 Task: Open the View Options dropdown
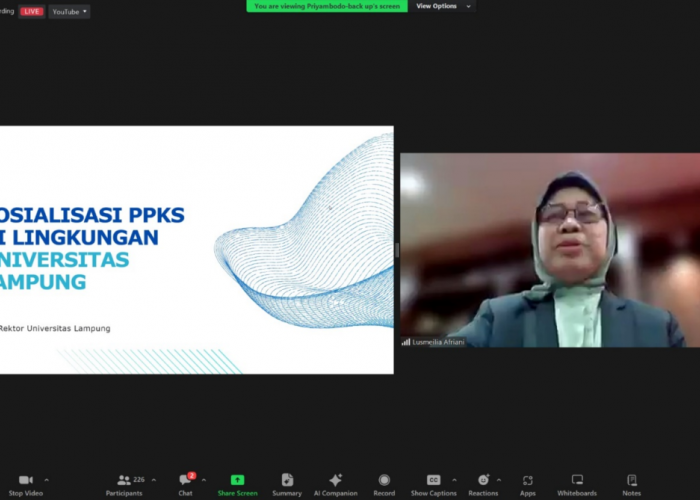[443, 6]
